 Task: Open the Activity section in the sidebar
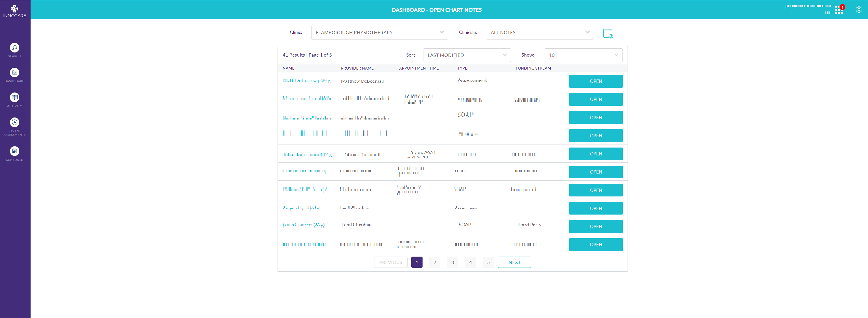pyautogui.click(x=15, y=100)
